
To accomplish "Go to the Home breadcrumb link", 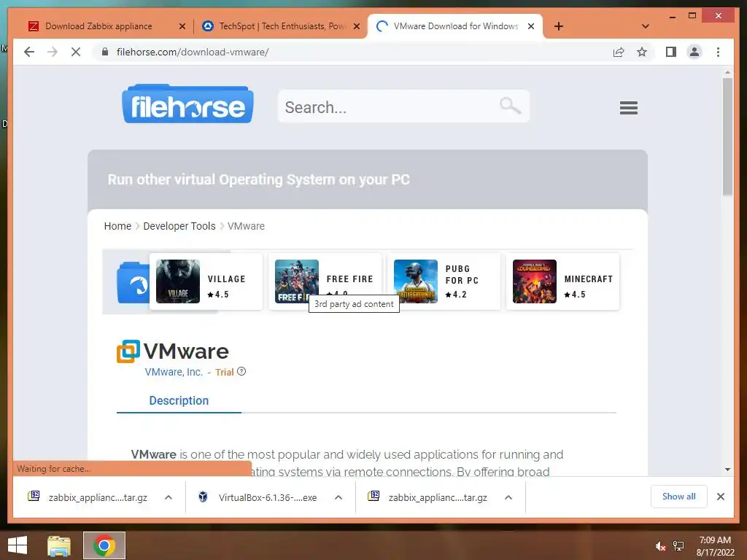I will (x=117, y=226).
